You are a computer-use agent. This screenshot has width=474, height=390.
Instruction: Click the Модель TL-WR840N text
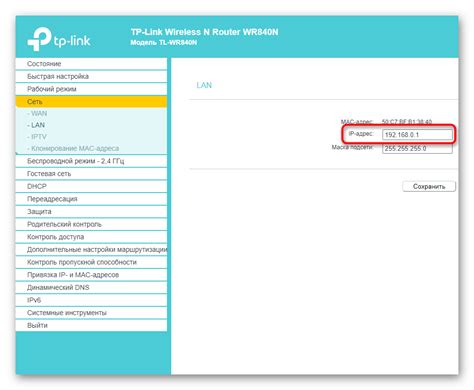(x=164, y=43)
